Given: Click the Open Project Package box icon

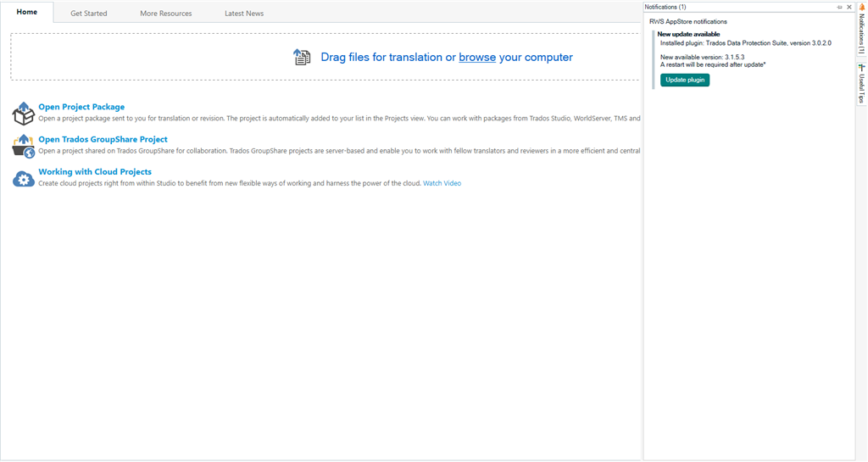Looking at the screenshot, I should 23,114.
